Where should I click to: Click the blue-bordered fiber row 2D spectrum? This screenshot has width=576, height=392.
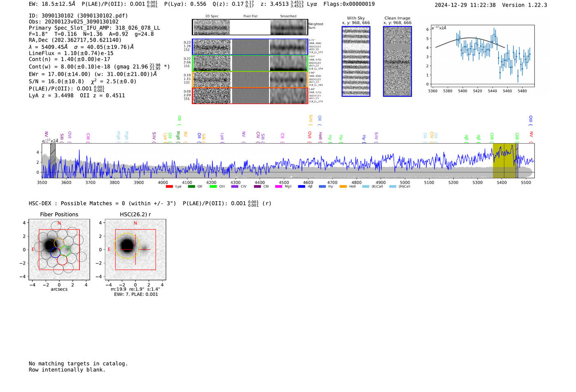pos(212,47)
